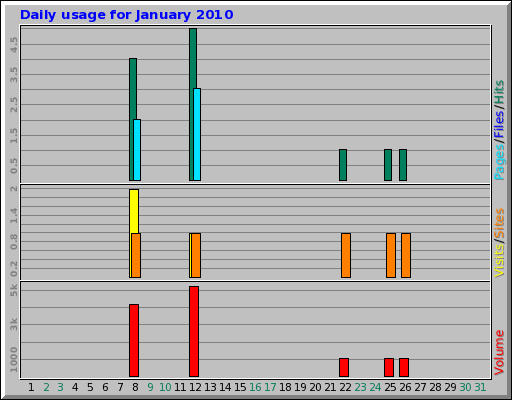Click the red Volume bar for day 22
This screenshot has width=512, height=400.
click(344, 367)
